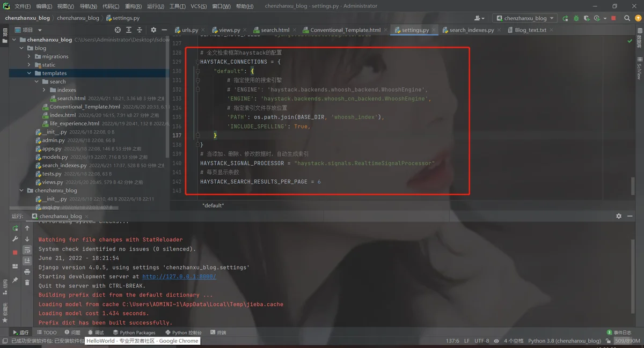Screen dimensions: 644x348
Task: Click the Profile run icon
Action: point(596,18)
